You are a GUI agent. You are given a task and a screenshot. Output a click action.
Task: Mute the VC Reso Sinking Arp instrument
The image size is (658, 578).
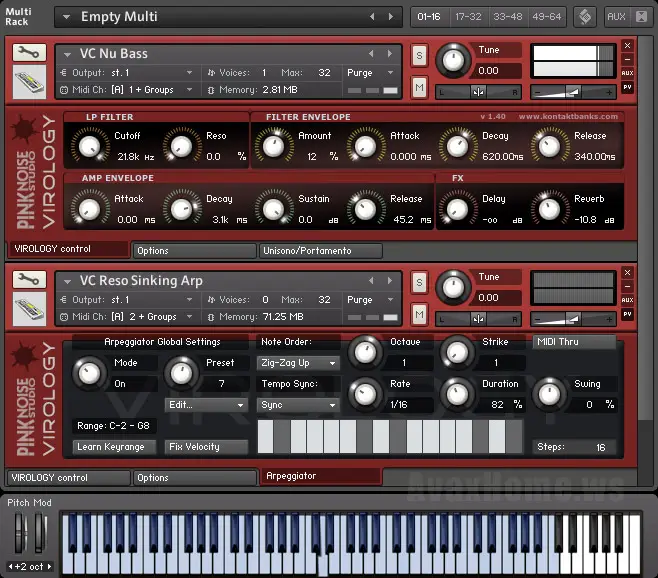click(419, 314)
